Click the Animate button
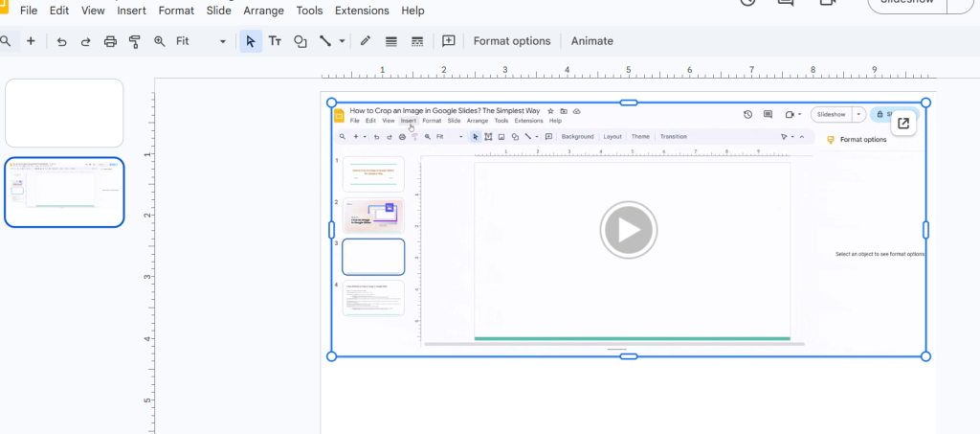 591,41
